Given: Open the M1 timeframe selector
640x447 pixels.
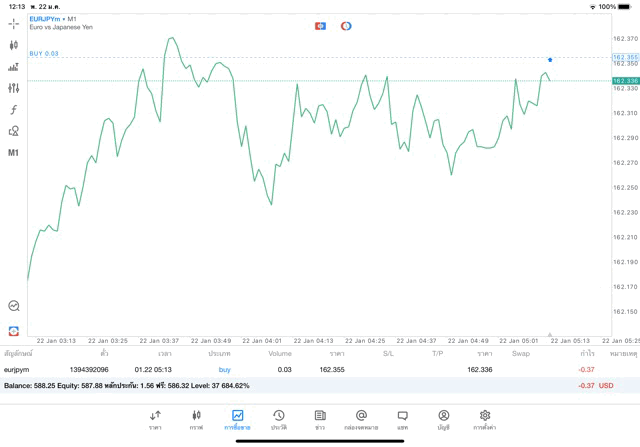Looking at the screenshot, I should pos(13,153).
